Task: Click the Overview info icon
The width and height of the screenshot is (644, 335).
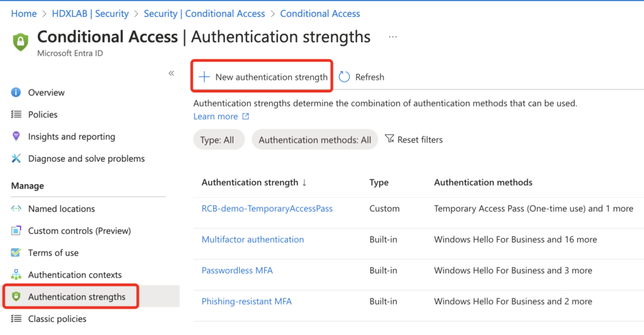Action: 16,92
